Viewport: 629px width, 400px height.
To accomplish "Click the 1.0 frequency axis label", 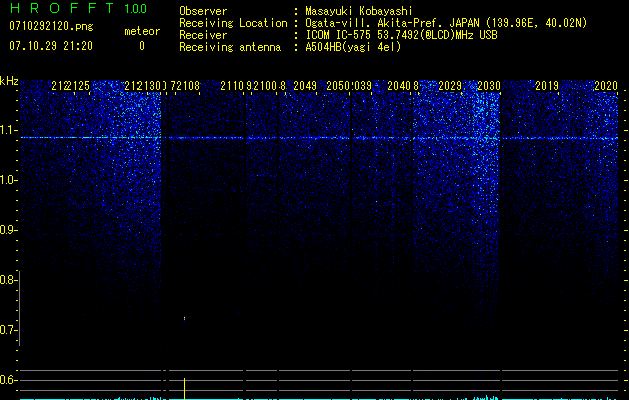I will pyautogui.click(x=9, y=180).
